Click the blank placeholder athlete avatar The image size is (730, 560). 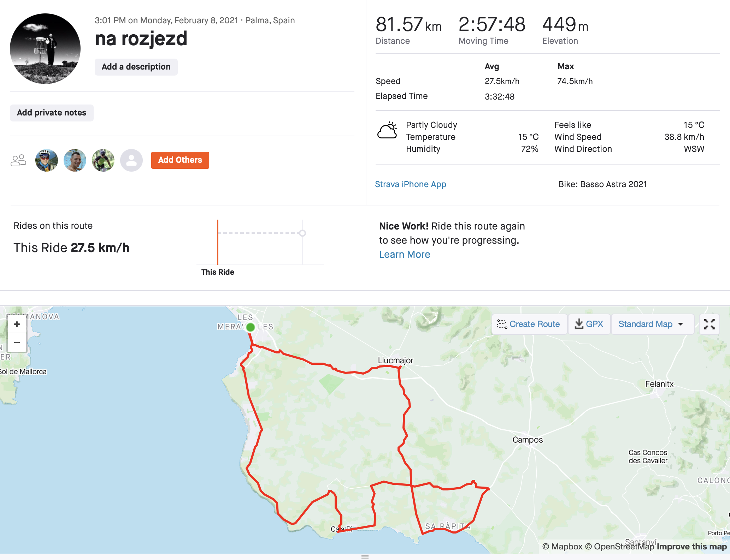[131, 160]
